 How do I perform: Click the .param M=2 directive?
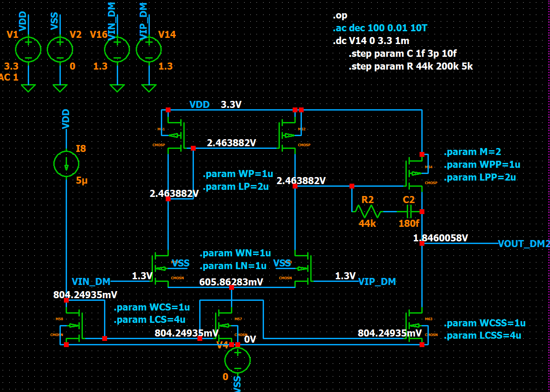(472, 152)
